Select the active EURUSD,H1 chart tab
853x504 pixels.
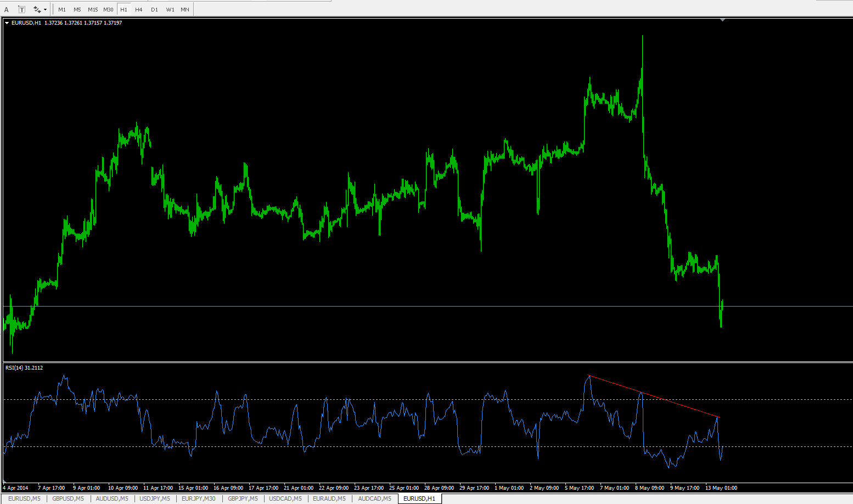tap(419, 499)
